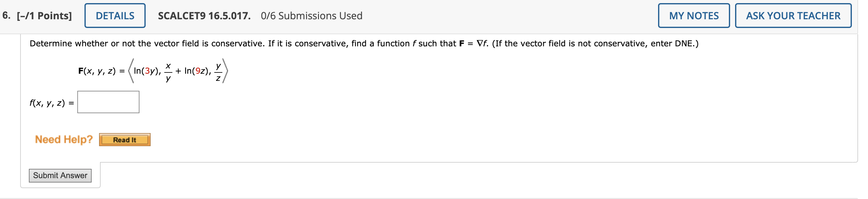
Task: Launch the Read It textbook reference
Action: click(x=125, y=139)
